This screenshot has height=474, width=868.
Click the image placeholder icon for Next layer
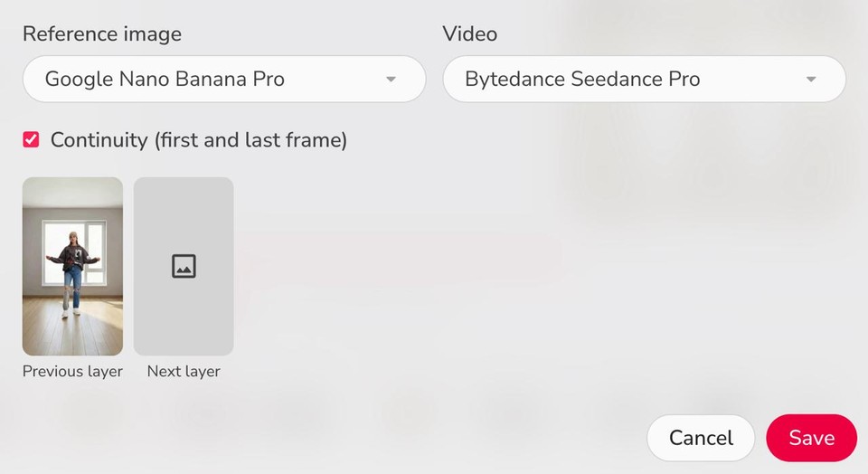point(184,266)
